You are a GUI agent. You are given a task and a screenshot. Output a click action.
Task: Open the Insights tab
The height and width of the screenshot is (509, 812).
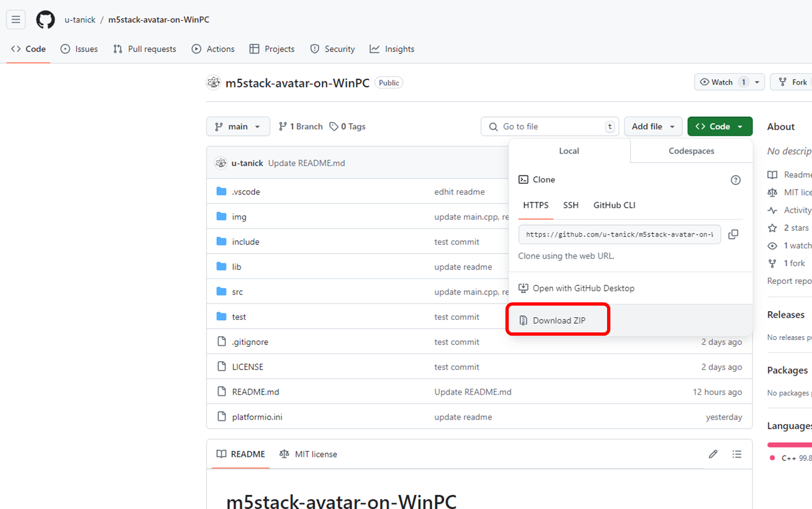392,49
